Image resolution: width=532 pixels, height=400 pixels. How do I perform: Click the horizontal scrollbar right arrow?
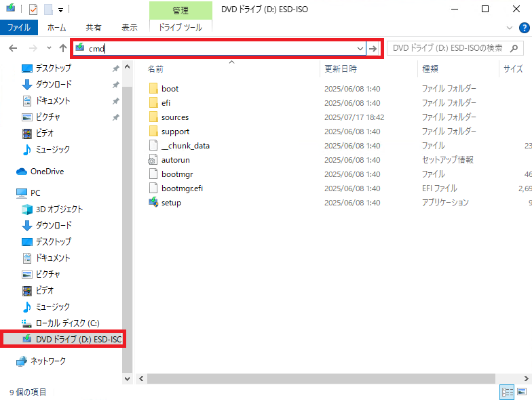click(527, 378)
